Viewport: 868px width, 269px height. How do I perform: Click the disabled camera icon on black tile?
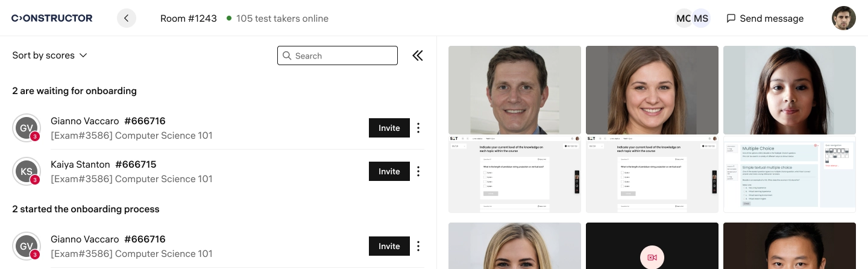point(652,258)
